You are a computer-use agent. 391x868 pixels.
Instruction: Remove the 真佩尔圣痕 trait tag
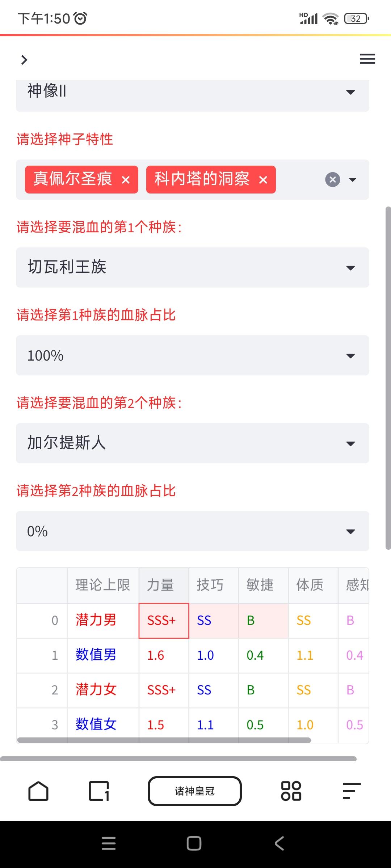click(x=126, y=180)
